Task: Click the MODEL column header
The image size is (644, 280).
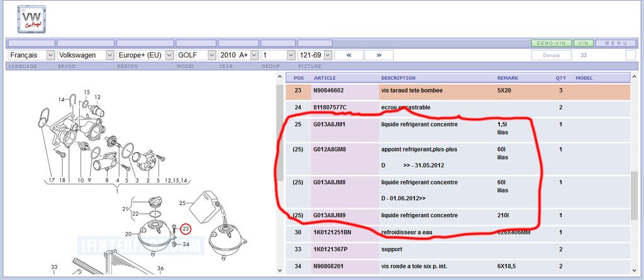Action: coord(584,78)
